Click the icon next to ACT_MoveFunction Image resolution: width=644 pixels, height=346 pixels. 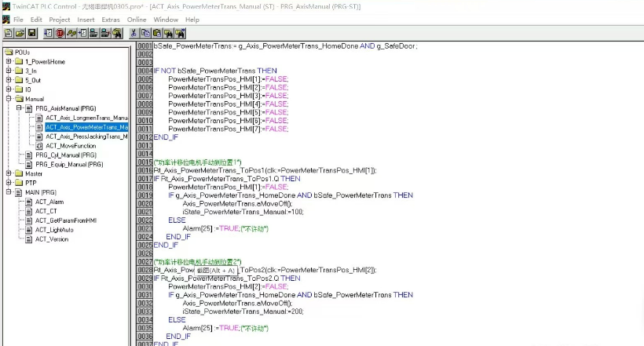[39, 146]
